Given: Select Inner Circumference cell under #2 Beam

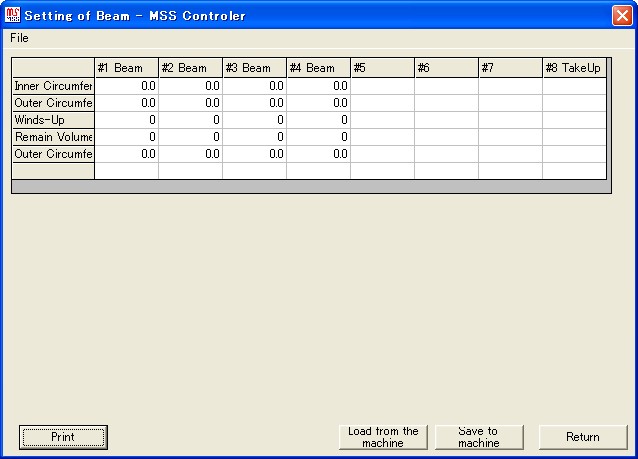Looking at the screenshot, I should tap(190, 86).
